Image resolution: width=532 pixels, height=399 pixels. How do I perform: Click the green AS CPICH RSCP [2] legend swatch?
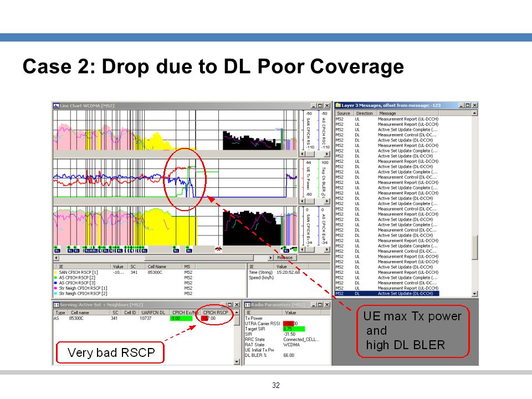point(55,278)
